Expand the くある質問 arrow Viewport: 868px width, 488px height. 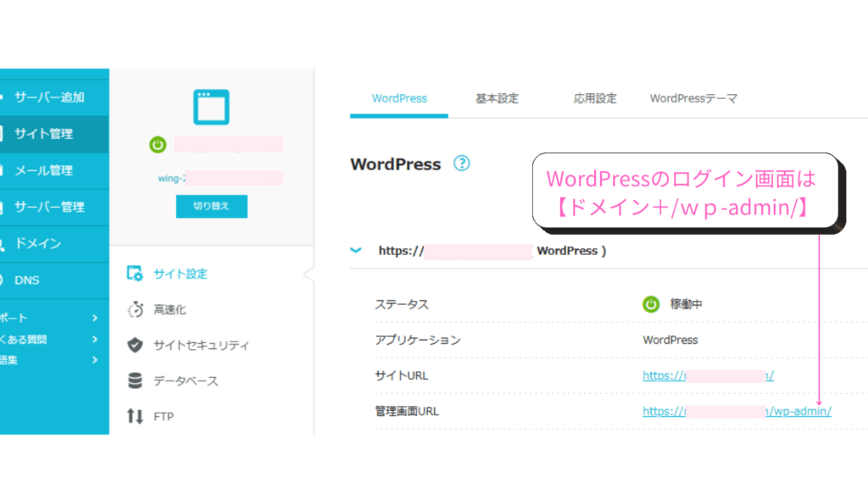[x=95, y=339]
